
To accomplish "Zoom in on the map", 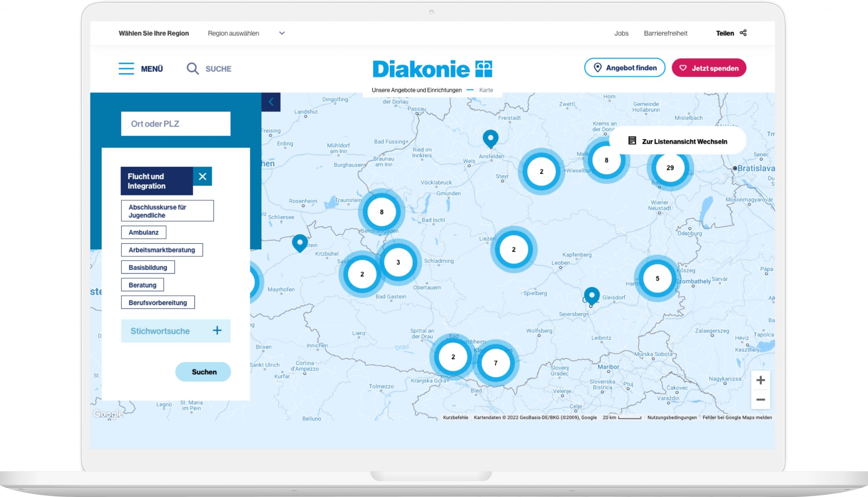I will [761, 380].
